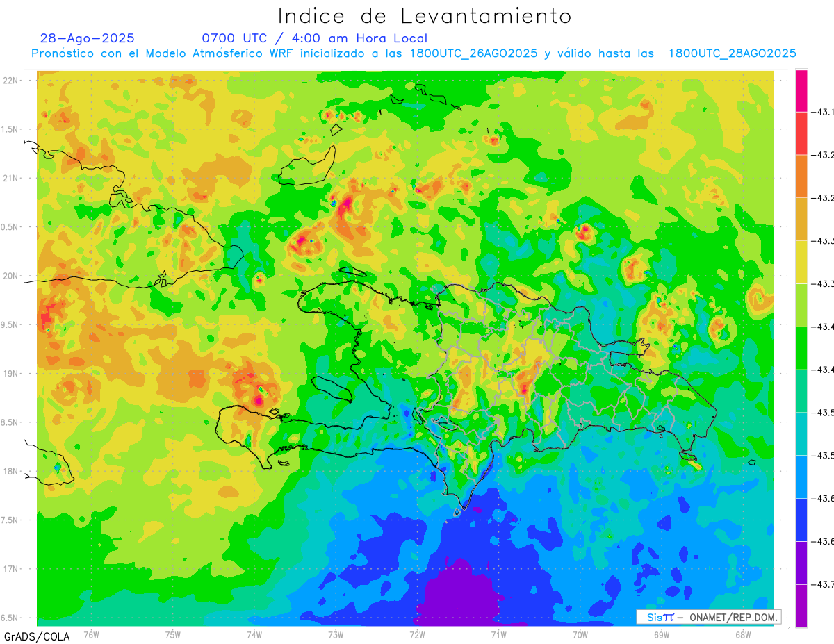Select the '75W' longitude label
This screenshot has height=644, width=834.
(173, 634)
